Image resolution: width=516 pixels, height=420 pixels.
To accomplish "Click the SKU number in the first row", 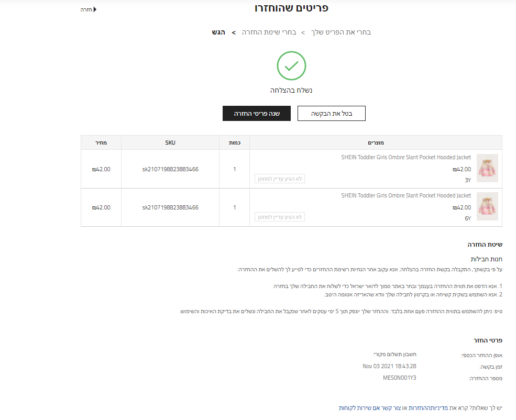I will (x=170, y=169).
